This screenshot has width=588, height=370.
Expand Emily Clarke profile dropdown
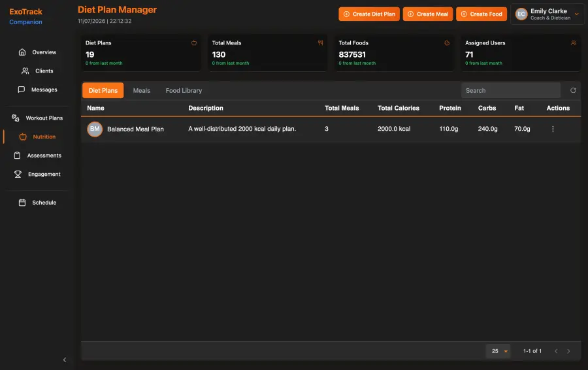[577, 14]
